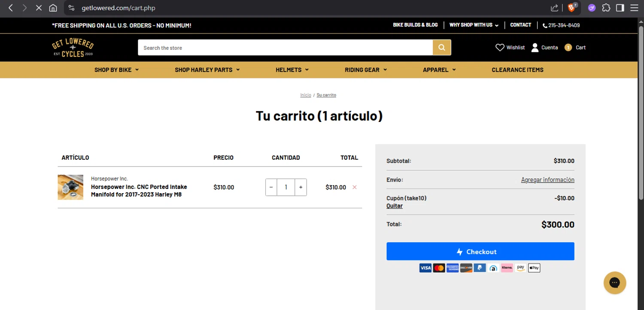The height and width of the screenshot is (310, 644).
Task: Click the Get Lowered Cycles logo
Action: pos(73,47)
